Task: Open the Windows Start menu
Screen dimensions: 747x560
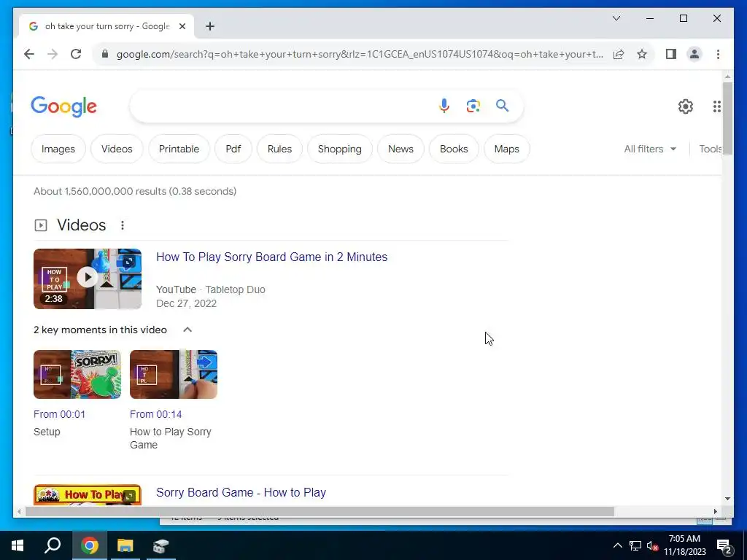Action: (18, 545)
